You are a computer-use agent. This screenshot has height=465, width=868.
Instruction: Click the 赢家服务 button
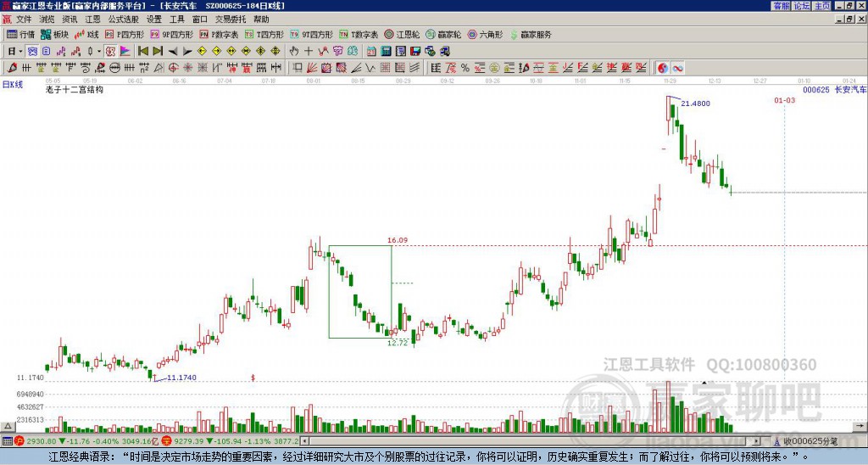[x=531, y=34]
